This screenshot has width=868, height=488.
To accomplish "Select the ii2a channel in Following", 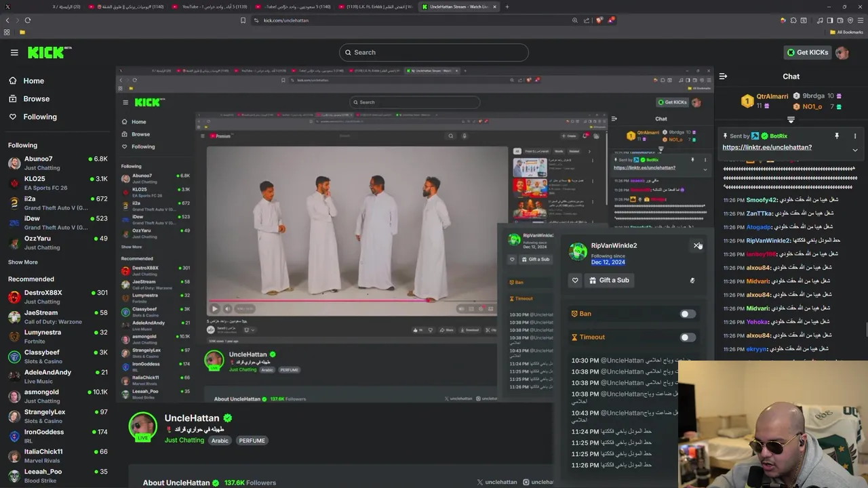I will [x=58, y=203].
